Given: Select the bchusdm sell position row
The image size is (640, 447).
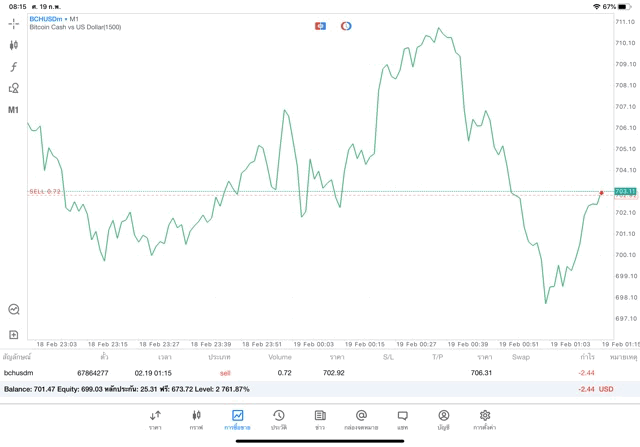Looking at the screenshot, I should click(300, 372).
